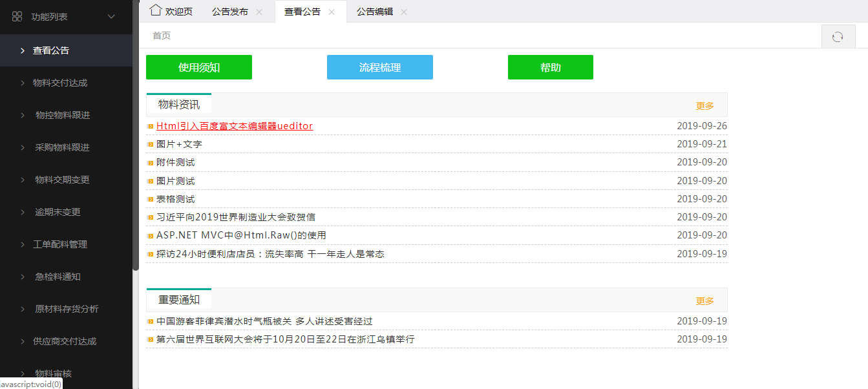Click the grid icon beside 功能列表
The image size is (868, 389).
click(17, 17)
